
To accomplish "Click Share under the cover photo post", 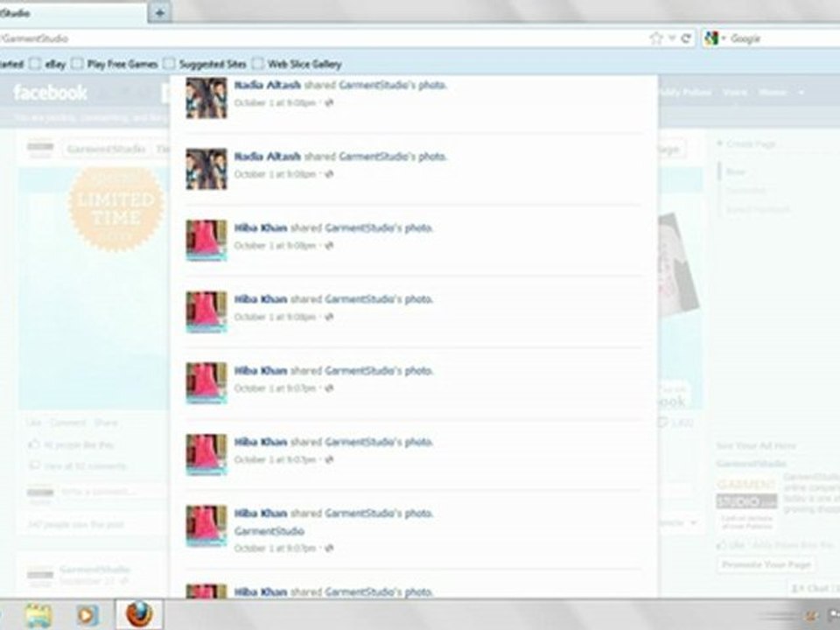I will pos(106,423).
